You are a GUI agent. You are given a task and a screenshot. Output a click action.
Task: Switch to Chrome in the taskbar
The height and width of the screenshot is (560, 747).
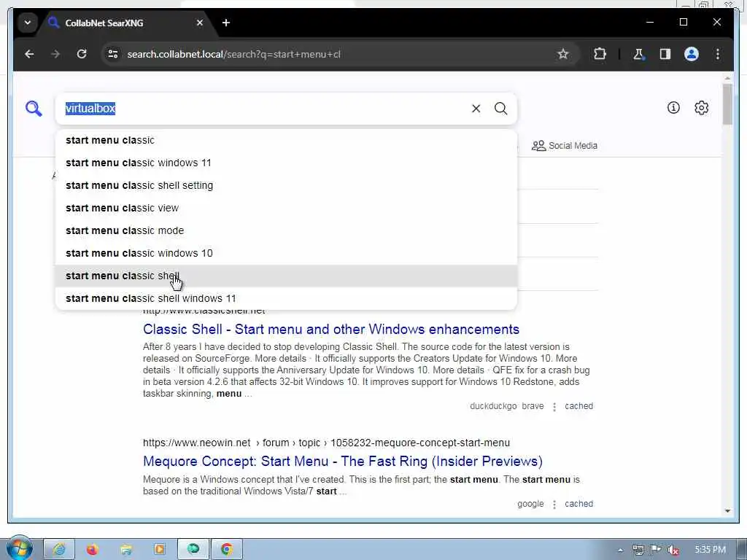227,550
